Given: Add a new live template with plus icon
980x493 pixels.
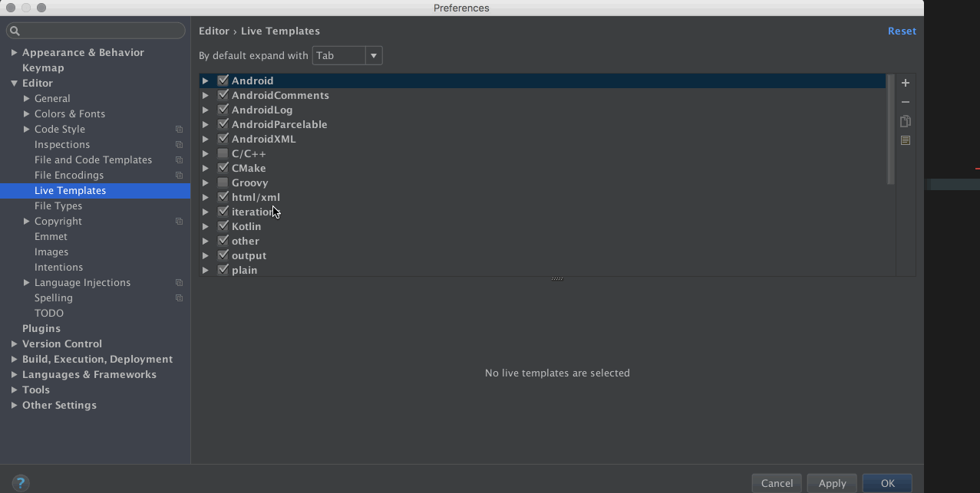Looking at the screenshot, I should [905, 82].
